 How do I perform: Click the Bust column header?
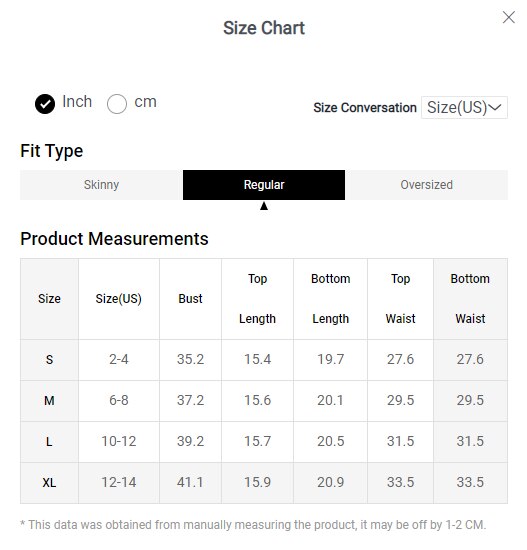tap(190, 299)
